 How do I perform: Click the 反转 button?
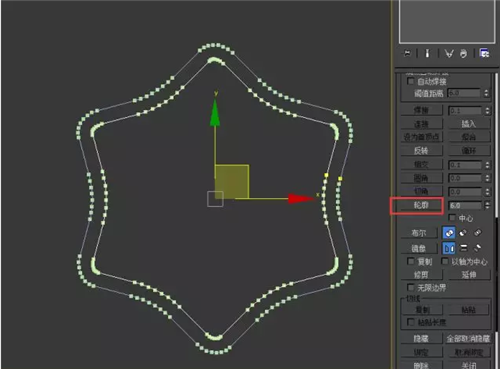pos(421,150)
